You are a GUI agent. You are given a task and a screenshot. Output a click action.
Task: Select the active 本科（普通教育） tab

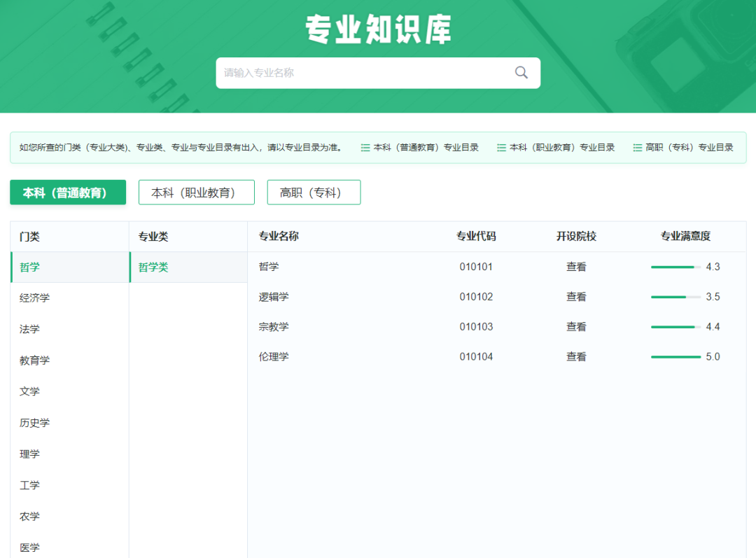point(68,192)
